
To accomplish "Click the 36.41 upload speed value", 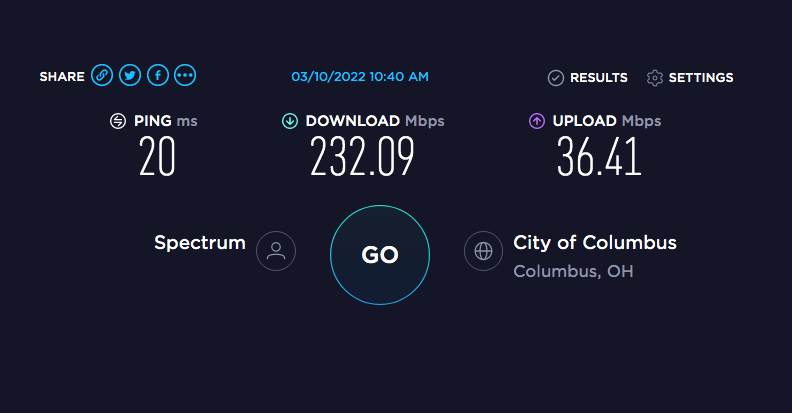I will point(599,157).
